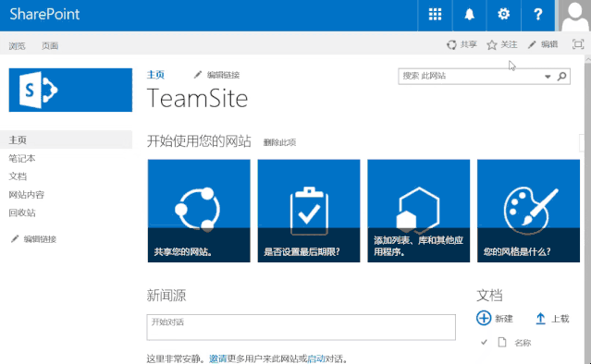Switch to the 浏览 ribbon tab
The height and width of the screenshot is (364, 591).
(18, 46)
